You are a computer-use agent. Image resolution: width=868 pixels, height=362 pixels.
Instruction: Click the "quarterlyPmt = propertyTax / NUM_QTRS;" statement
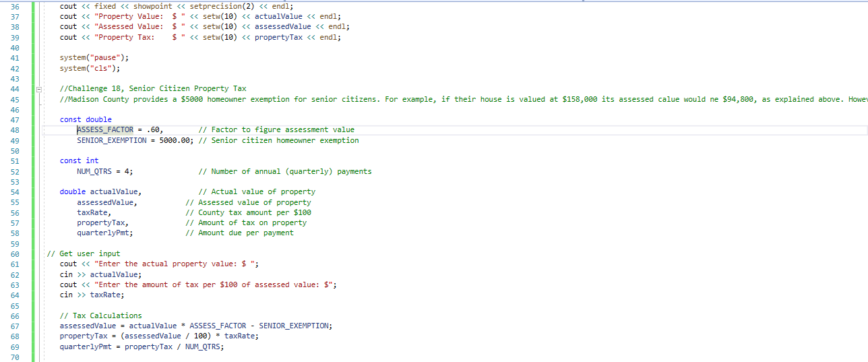(142, 347)
